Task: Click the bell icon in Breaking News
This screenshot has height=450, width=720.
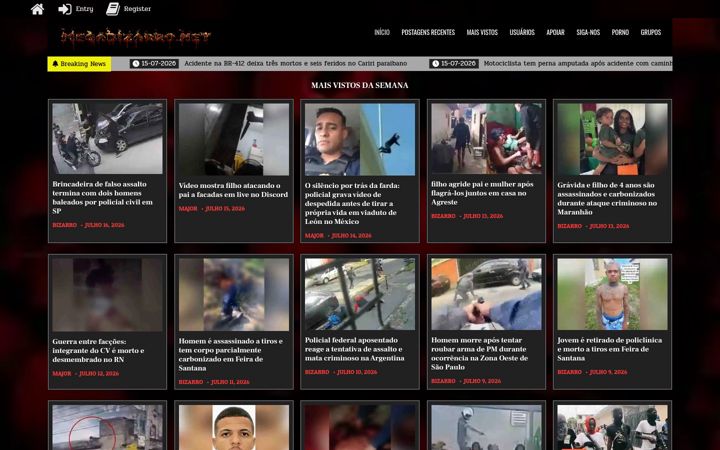Action: [x=55, y=64]
